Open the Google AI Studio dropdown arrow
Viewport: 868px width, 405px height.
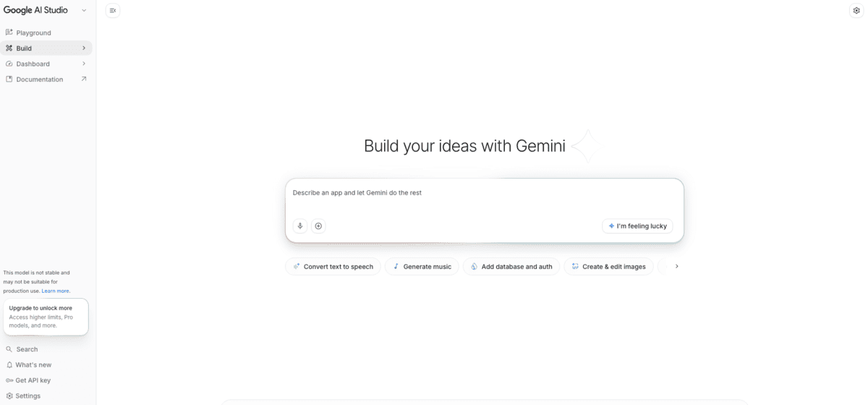[x=84, y=10]
